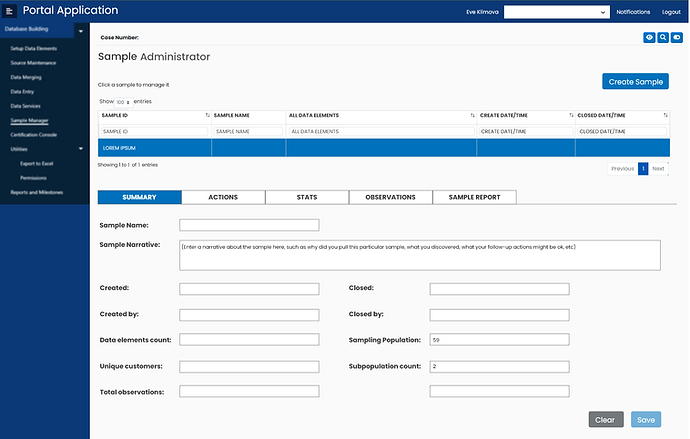Click the eye view icon button
690x439 pixels.
649,37
